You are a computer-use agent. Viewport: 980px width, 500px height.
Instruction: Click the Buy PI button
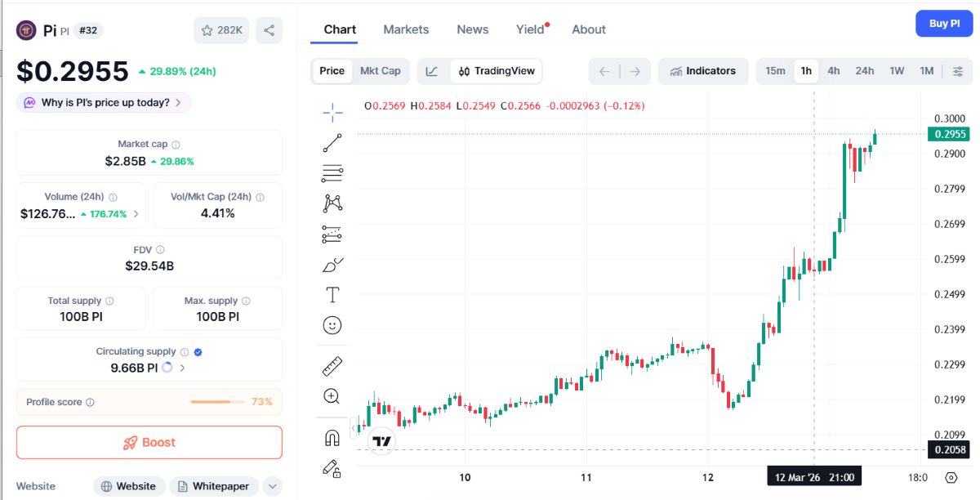(944, 24)
